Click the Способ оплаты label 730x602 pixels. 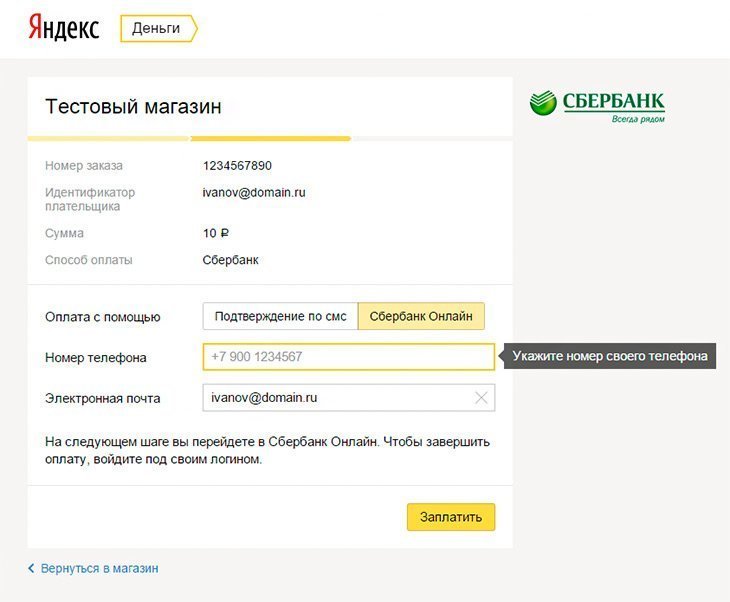pyautogui.click(x=88, y=260)
